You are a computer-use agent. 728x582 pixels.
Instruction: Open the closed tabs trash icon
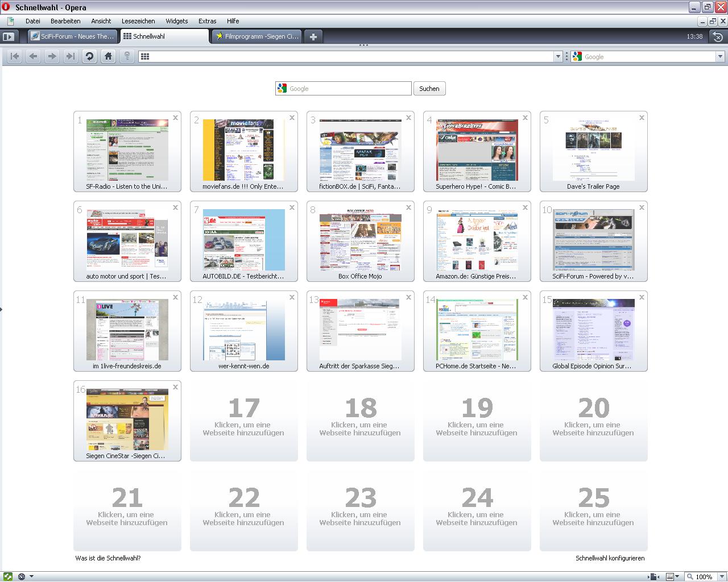(x=718, y=36)
